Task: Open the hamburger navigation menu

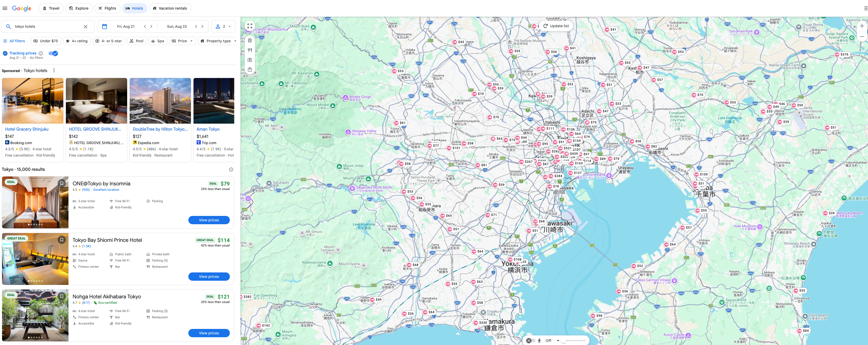Action: [5, 8]
